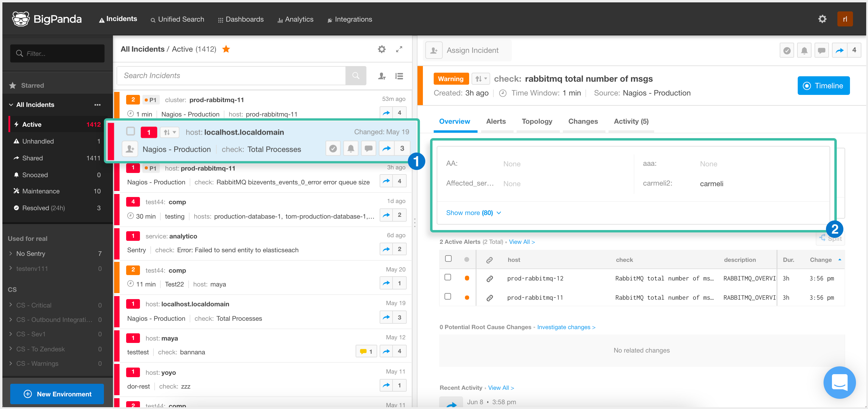Click View All recent activity link
868x409 pixels.
click(x=501, y=388)
